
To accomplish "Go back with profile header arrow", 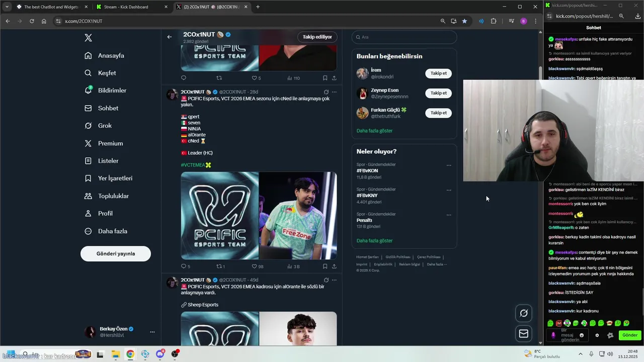I will point(170,37).
